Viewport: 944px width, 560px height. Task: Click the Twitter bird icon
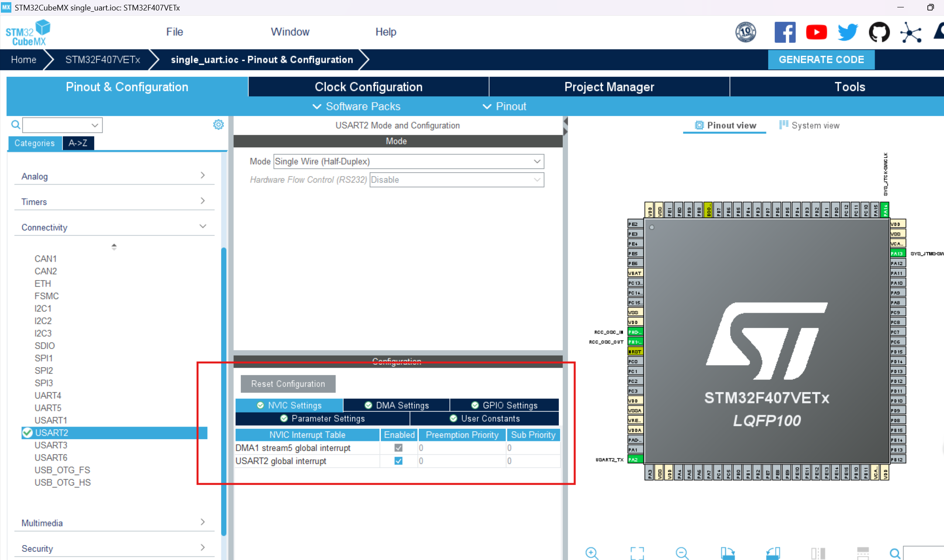848,32
